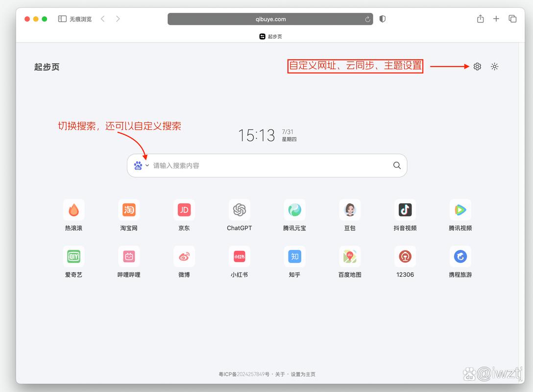
Task: Go back to previous page
Action: (103, 19)
